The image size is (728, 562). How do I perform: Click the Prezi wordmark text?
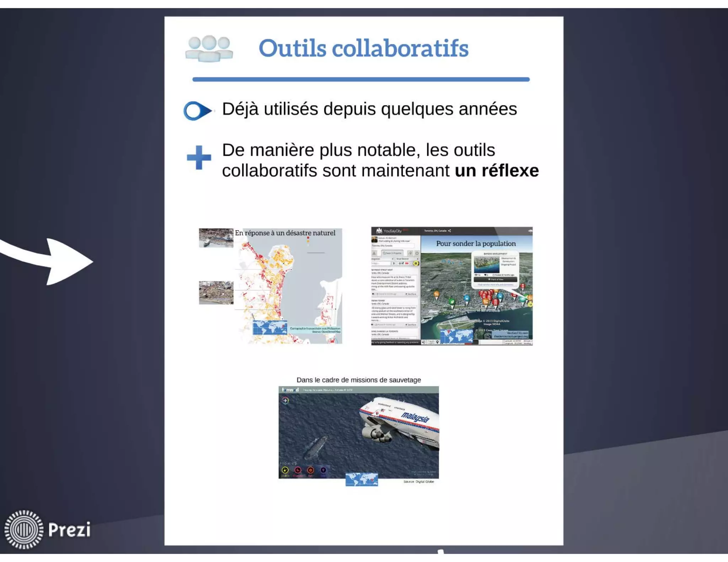click(69, 530)
